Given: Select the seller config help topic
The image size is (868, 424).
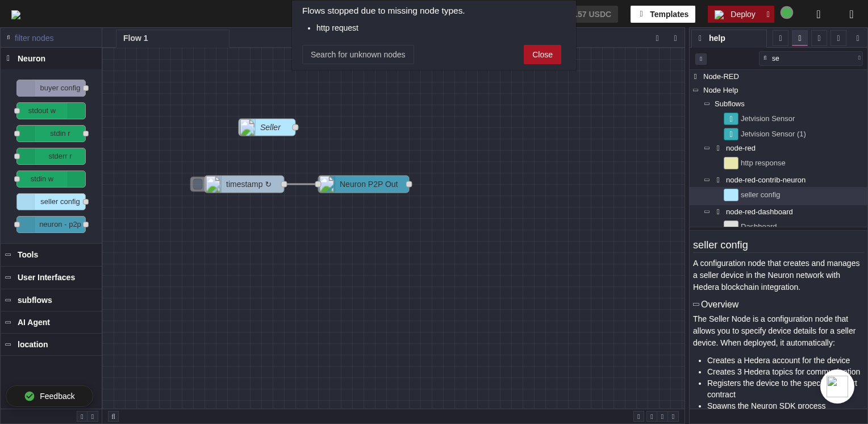Looking at the screenshot, I should pyautogui.click(x=760, y=195).
